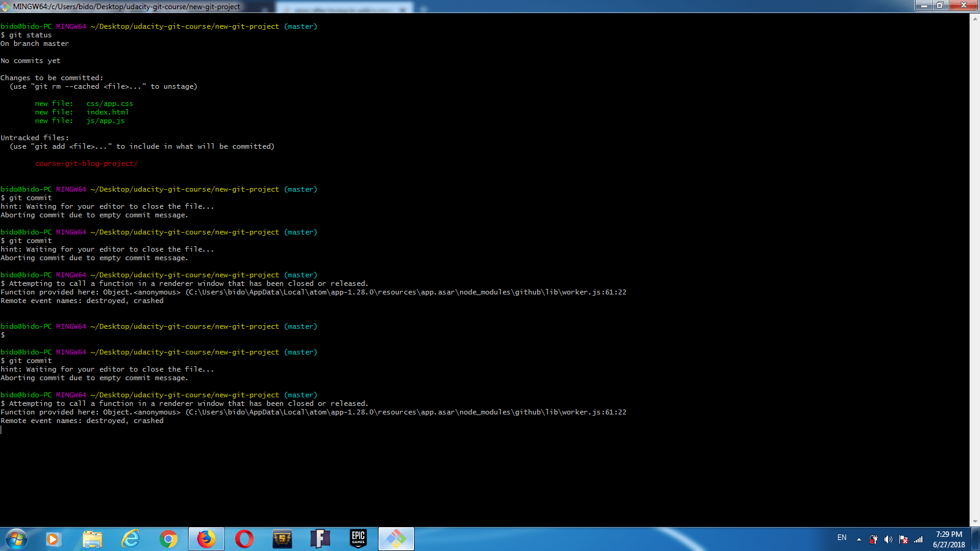The width and height of the screenshot is (980, 551).
Task: Click the "No commits yet" line
Action: coord(31,61)
